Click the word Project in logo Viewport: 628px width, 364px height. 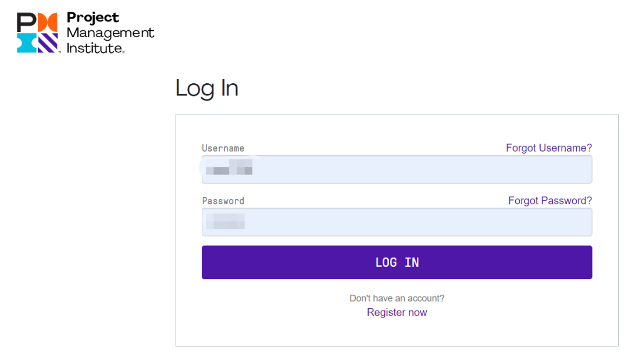[x=92, y=17]
